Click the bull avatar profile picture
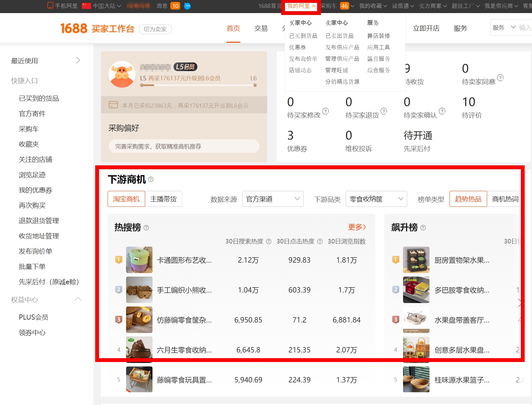 (122, 74)
